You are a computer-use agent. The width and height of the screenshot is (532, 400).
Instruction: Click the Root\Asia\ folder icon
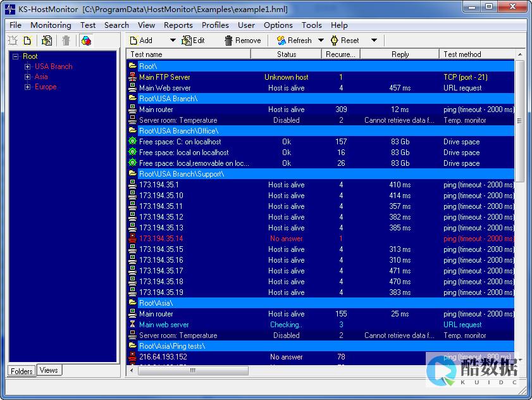tap(132, 303)
